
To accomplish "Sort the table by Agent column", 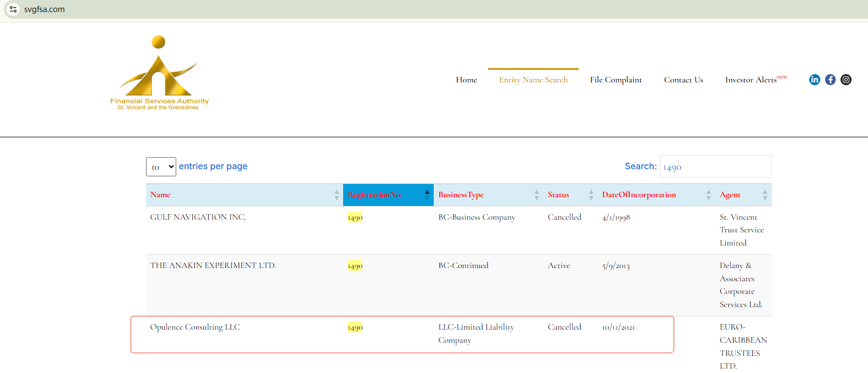I will (x=730, y=195).
